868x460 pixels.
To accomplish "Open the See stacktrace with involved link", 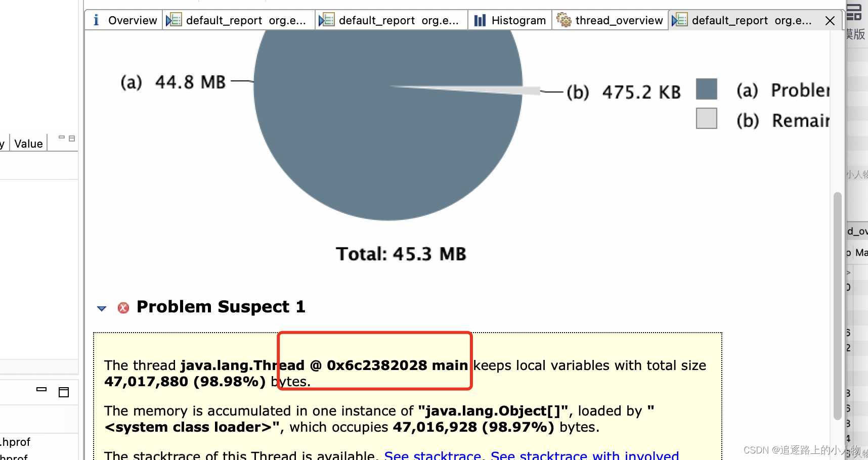I will click(x=585, y=455).
